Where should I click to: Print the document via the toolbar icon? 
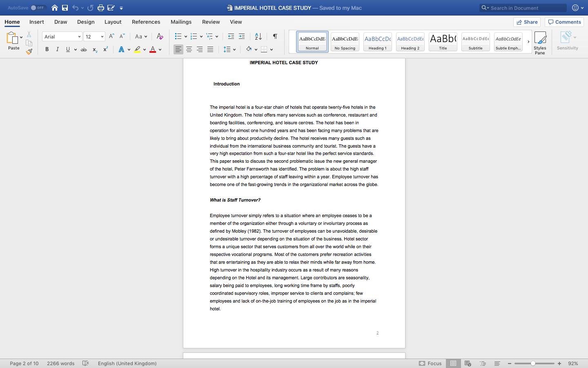point(100,7)
